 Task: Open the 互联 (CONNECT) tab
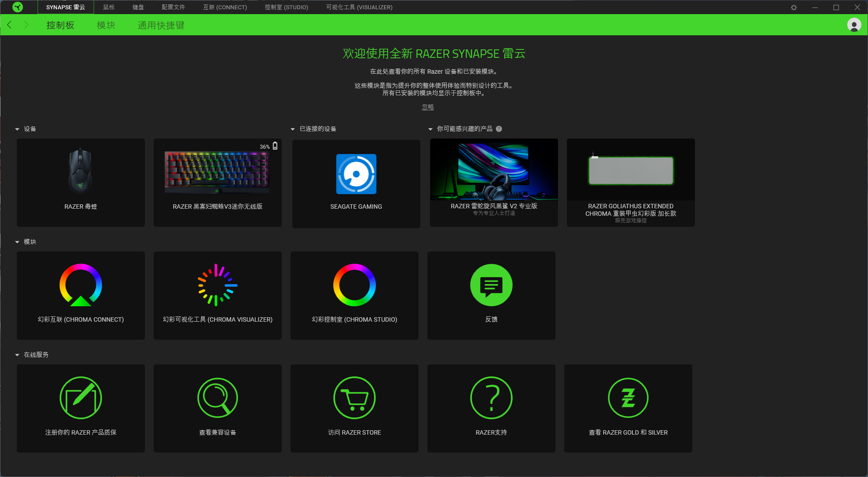pos(225,7)
